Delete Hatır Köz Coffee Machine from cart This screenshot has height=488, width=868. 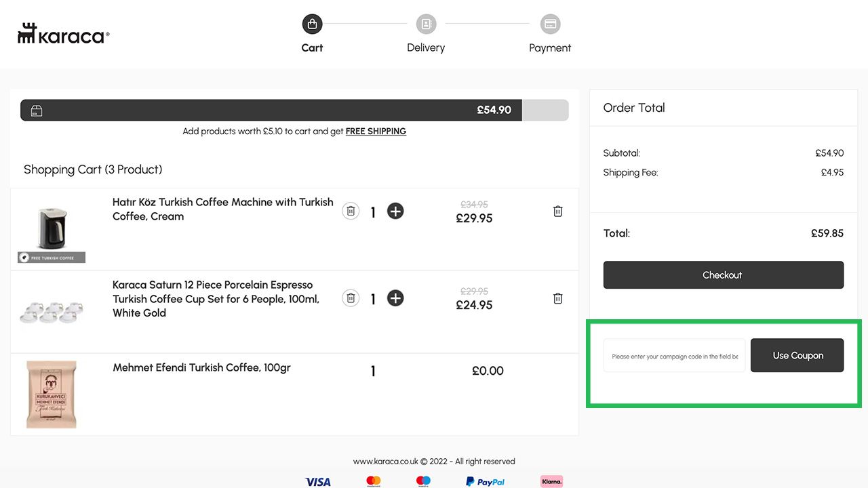click(557, 211)
